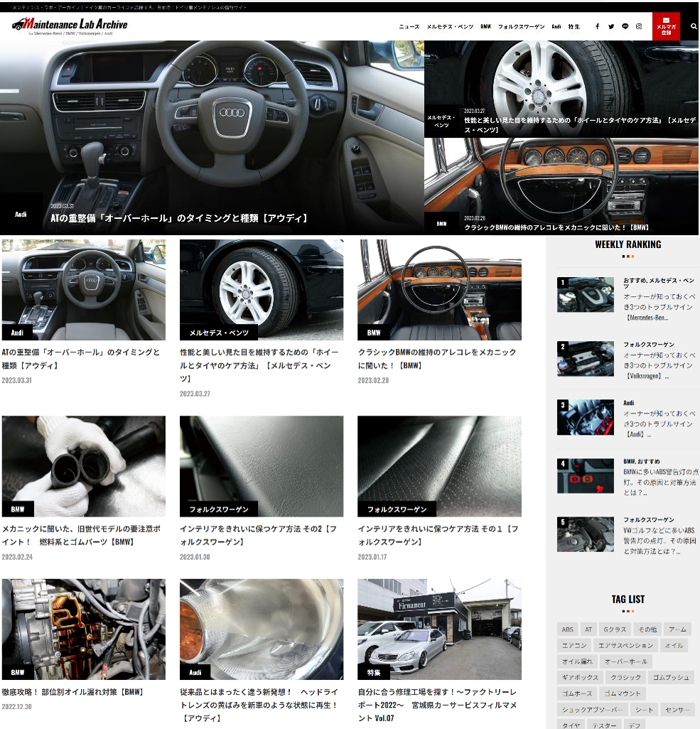The width and height of the screenshot is (700, 729).
Task: Open ranking text BMWに多いABS警告灯の点灯
Action: coord(660,482)
